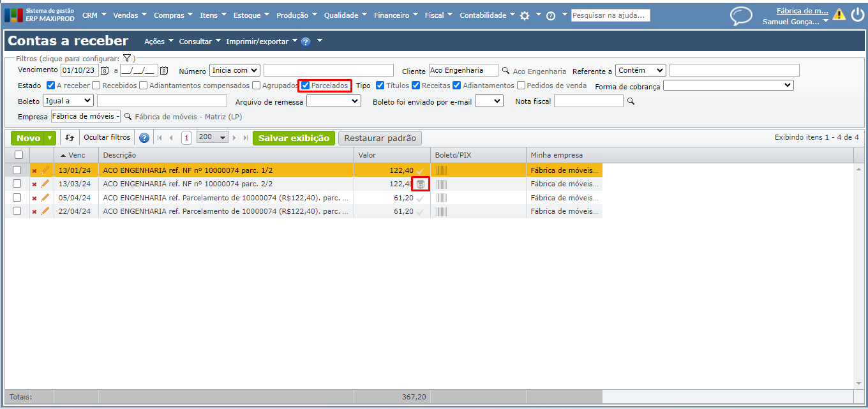Click the Nota fiscal search magnifier
The height and width of the screenshot is (409, 868).
[631, 101]
